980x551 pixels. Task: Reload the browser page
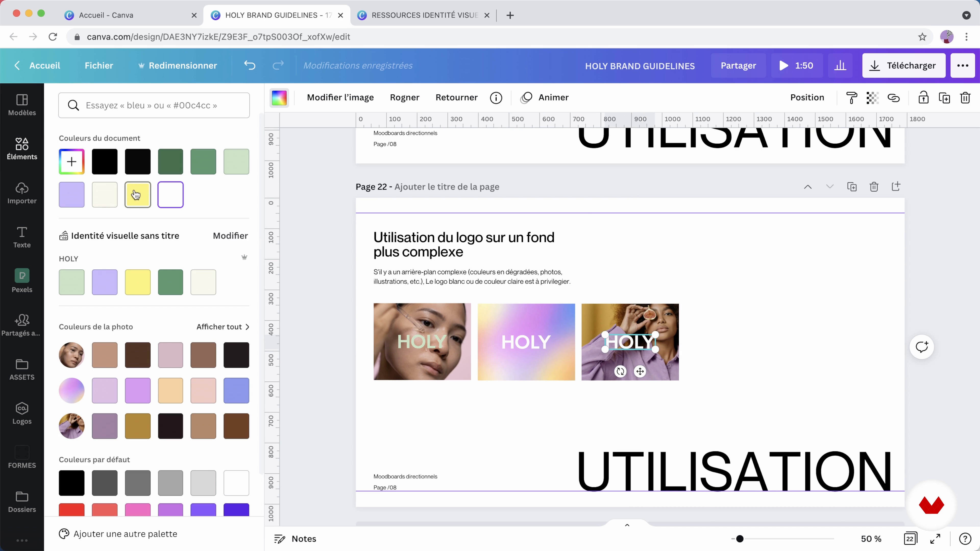click(53, 37)
